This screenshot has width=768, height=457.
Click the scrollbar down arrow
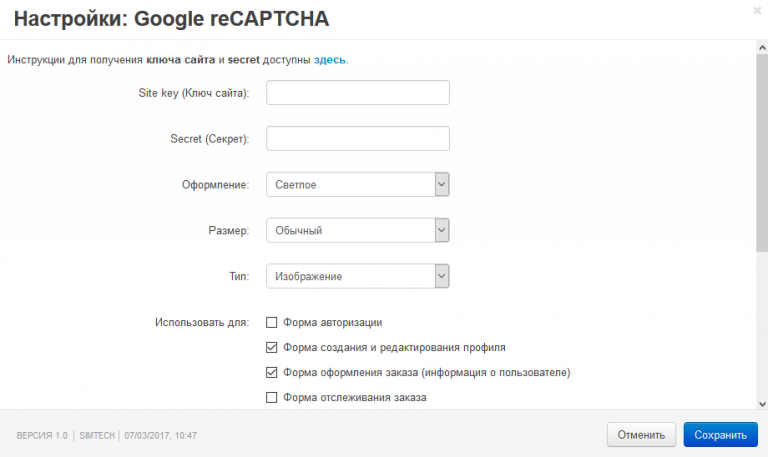pos(762,402)
